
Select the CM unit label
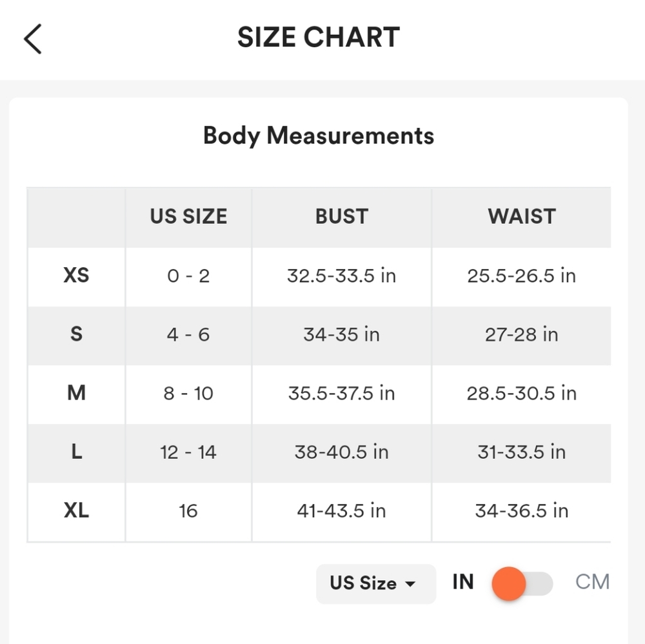pos(592,582)
